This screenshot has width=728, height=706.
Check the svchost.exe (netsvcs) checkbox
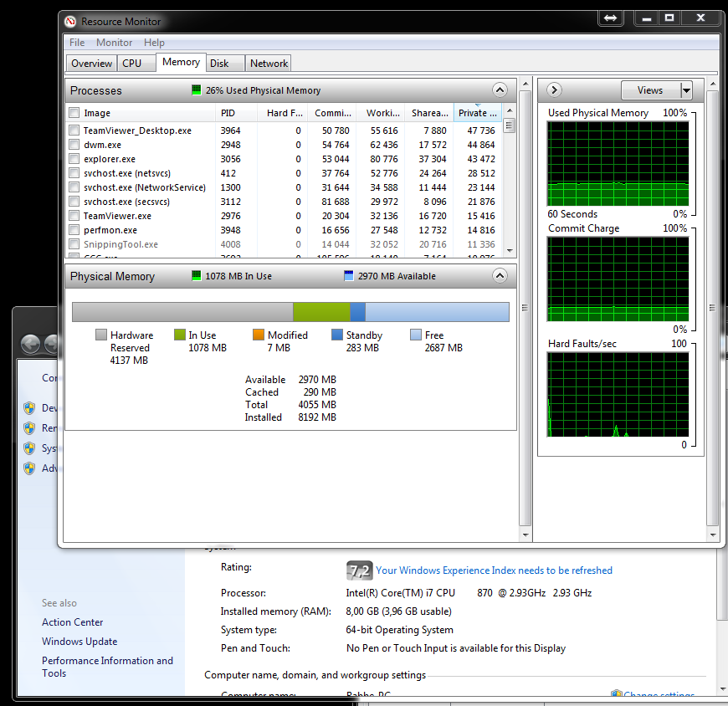pos(74,173)
